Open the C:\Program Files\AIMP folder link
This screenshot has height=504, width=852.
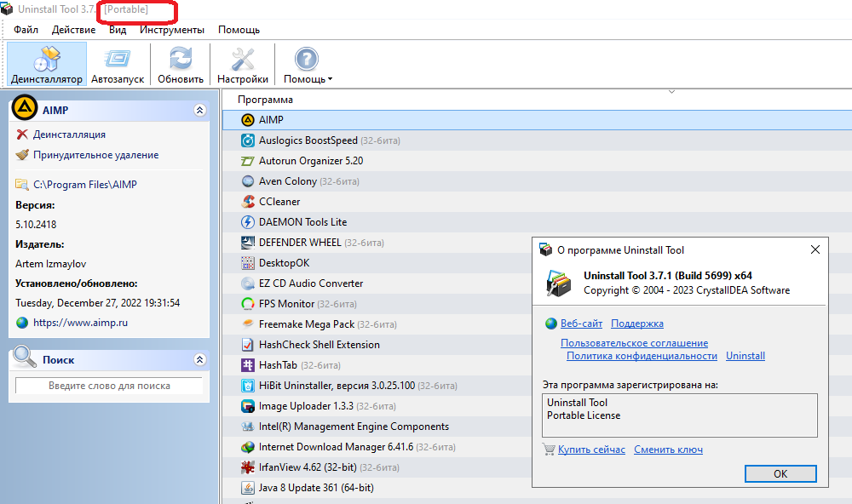coord(84,185)
